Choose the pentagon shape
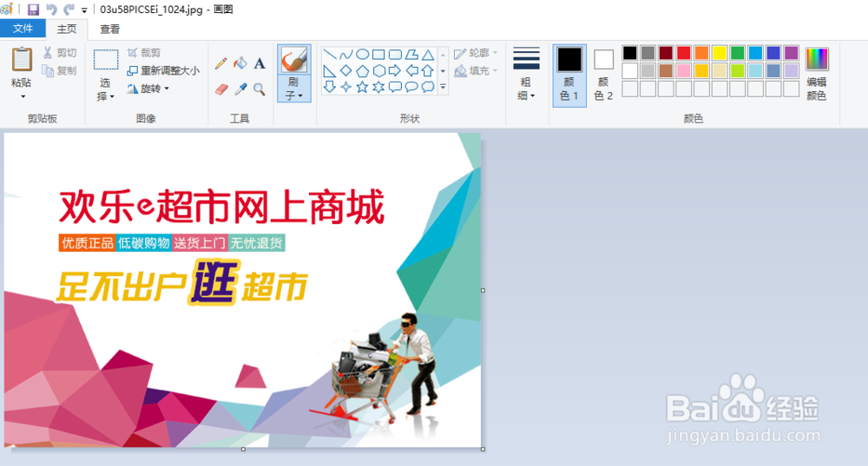This screenshot has height=466, width=868. tap(362, 71)
